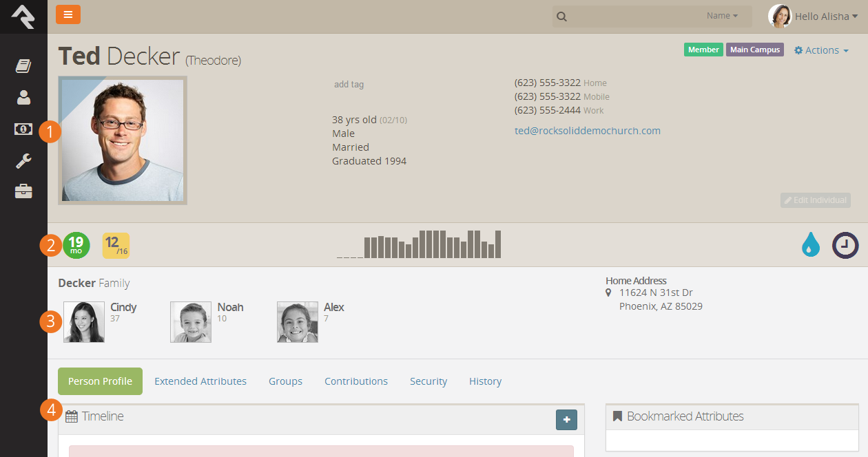
Task: Click the Graduated 1994 text
Action: 369,161
